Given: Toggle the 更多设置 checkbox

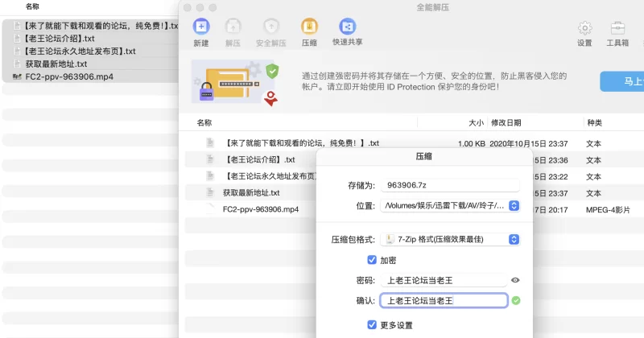Looking at the screenshot, I should click(372, 325).
